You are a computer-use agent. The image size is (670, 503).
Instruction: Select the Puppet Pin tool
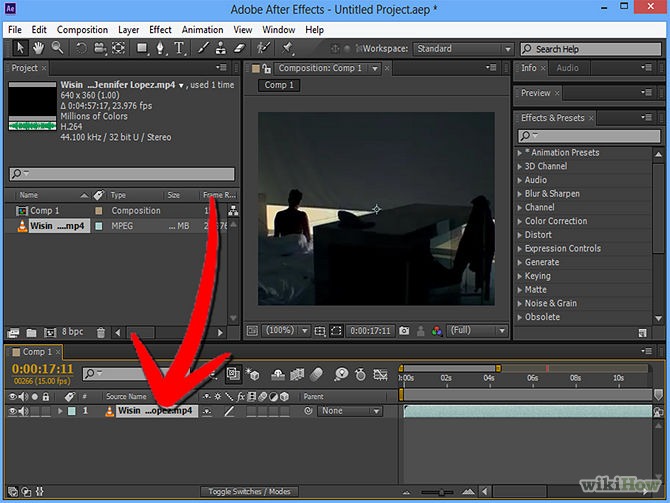pos(287,48)
